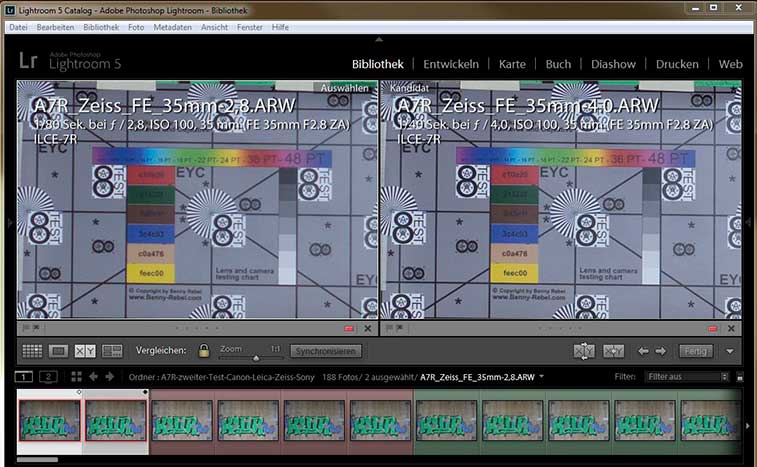Viewport: 757px width, 467px height.
Task: Open the Metadaten menu
Action: coord(173,27)
